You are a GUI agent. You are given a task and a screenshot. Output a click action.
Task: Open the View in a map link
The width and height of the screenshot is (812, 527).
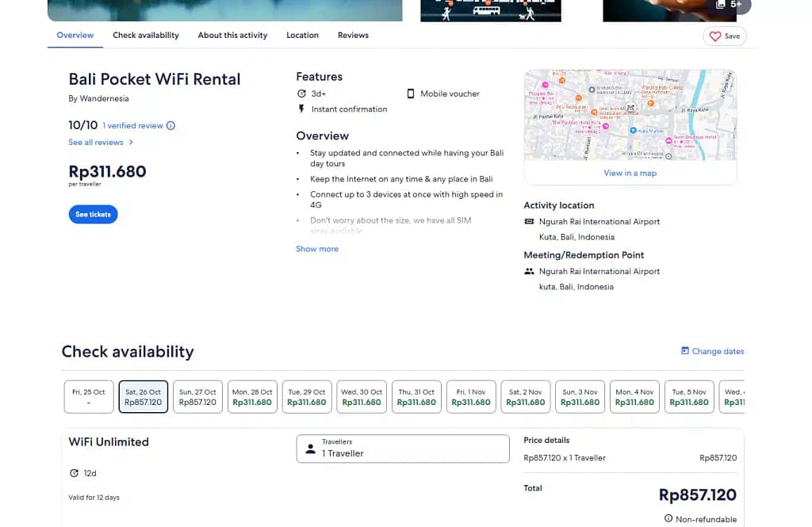(x=630, y=173)
